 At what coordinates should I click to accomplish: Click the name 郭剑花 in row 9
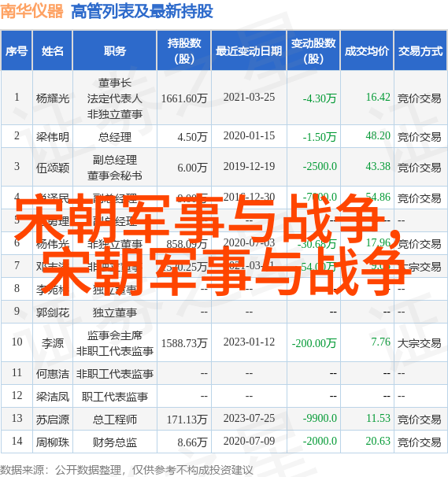pyautogui.click(x=53, y=312)
